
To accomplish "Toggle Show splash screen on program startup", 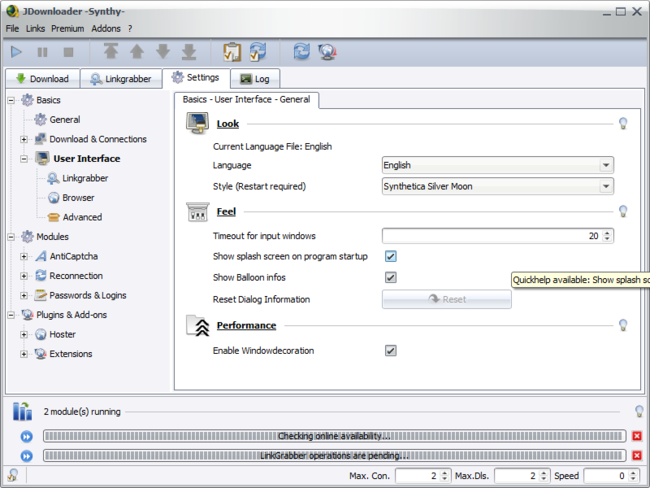I will pos(390,256).
